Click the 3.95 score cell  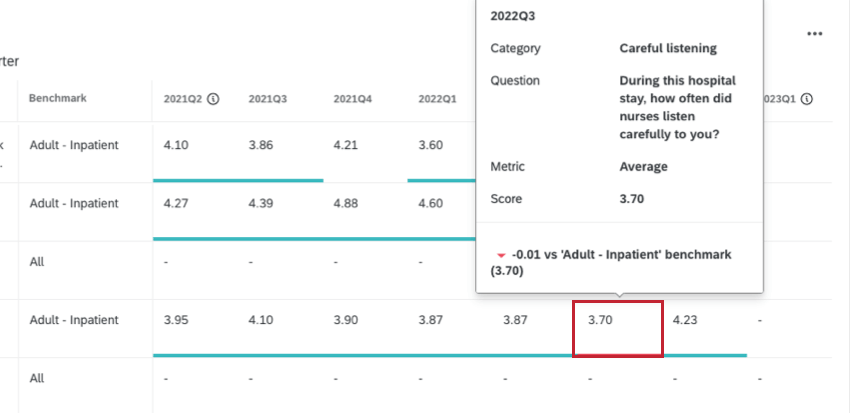pyautogui.click(x=176, y=321)
